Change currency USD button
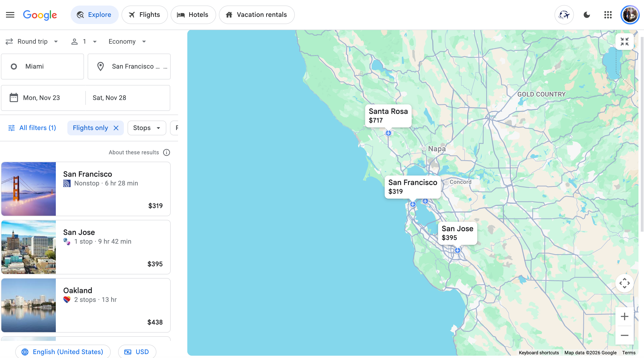Image resolution: width=644 pixels, height=358 pixels. click(x=137, y=352)
